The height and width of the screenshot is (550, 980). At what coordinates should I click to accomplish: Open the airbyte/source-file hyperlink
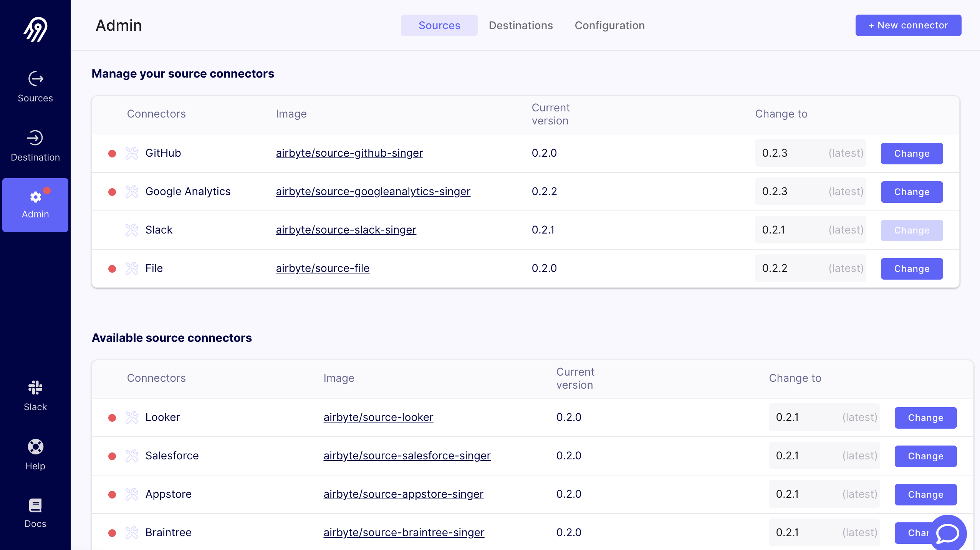pos(323,268)
